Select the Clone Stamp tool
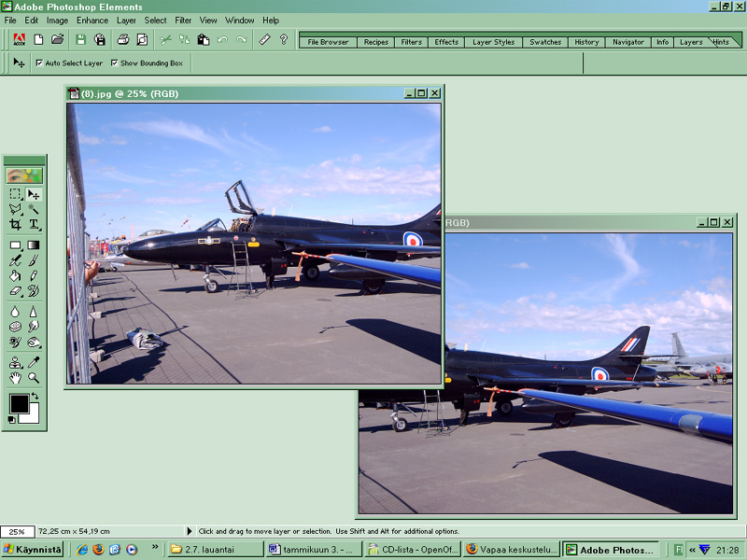The height and width of the screenshot is (560, 747). click(x=15, y=363)
